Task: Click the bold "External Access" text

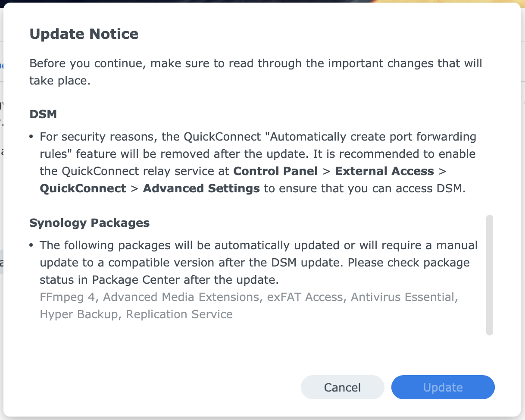Action: tap(384, 171)
